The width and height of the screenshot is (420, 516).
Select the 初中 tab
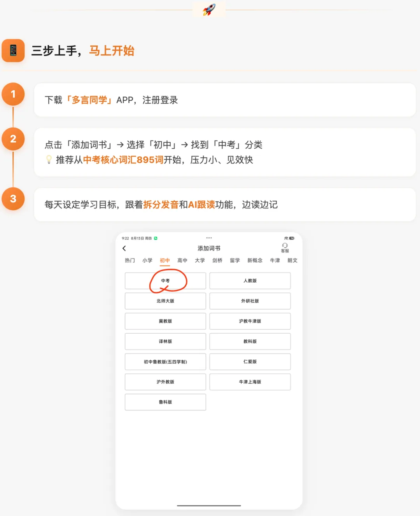click(165, 260)
